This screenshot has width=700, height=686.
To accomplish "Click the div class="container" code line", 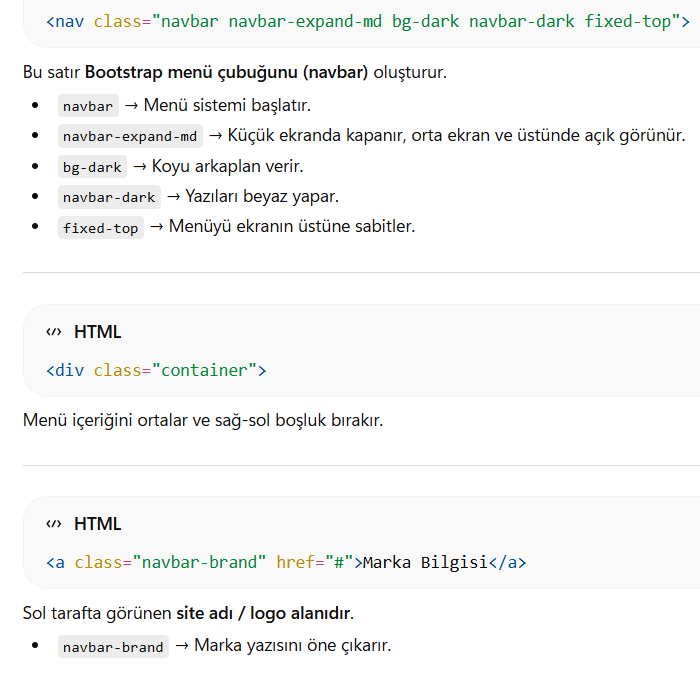I will [156, 370].
